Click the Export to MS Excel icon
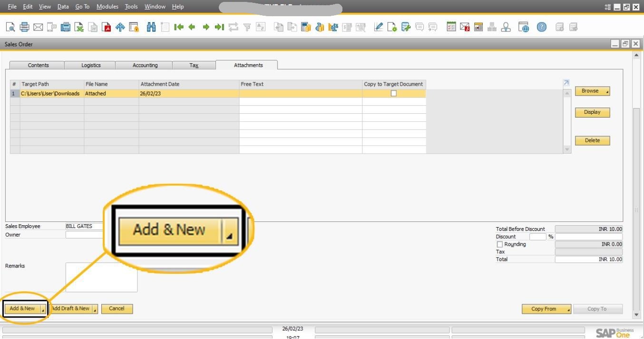 tap(79, 27)
